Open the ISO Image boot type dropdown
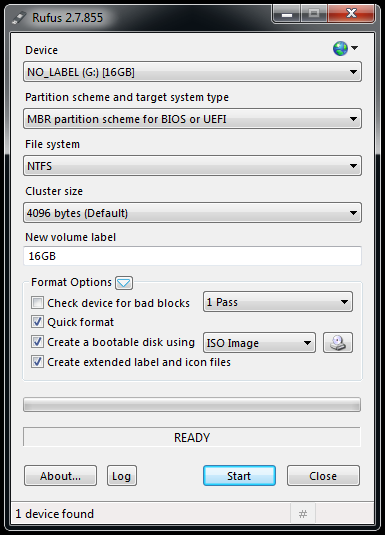Viewport: 385px width, 535px height. click(x=259, y=343)
